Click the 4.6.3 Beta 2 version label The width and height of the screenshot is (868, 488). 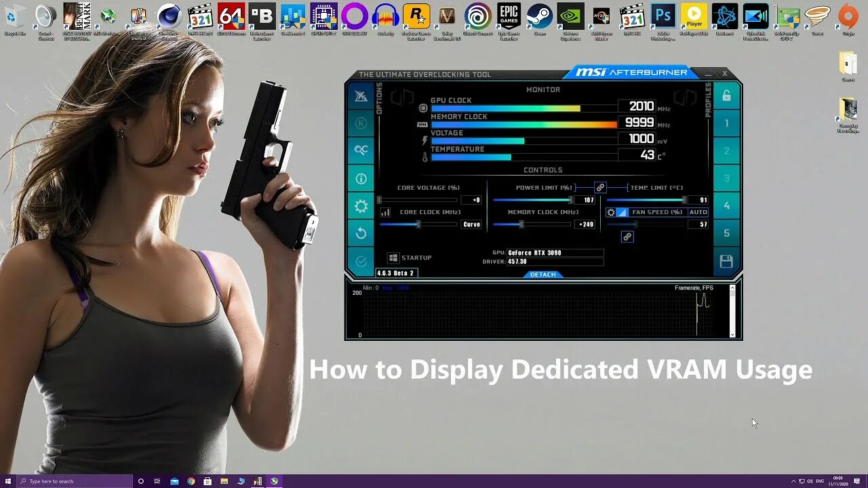click(396, 273)
